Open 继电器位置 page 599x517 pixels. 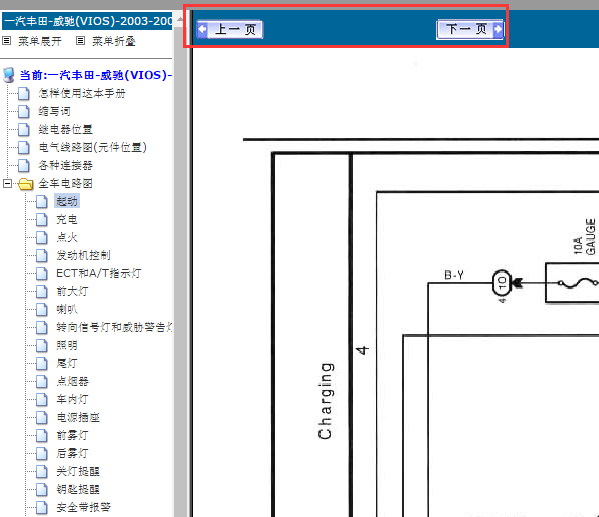pos(65,130)
